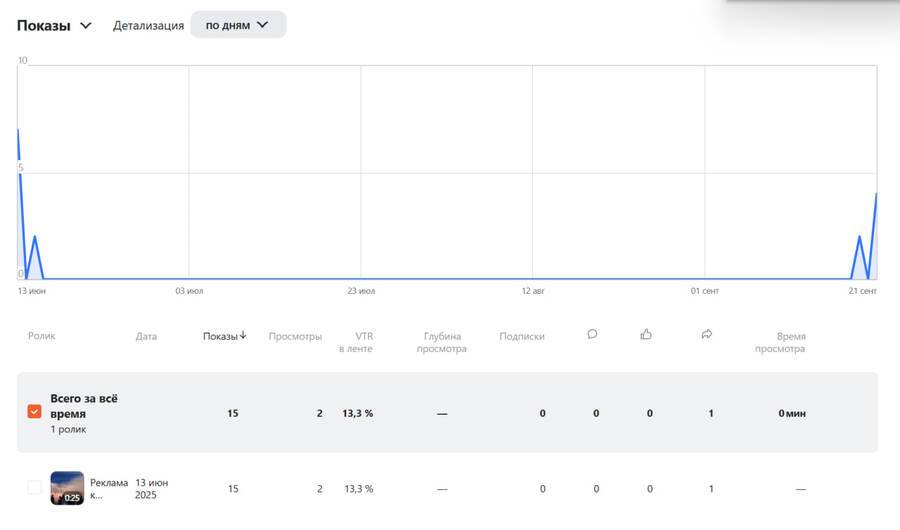The width and height of the screenshot is (900, 530).
Task: Sort by Просмотры column
Action: 295,337
